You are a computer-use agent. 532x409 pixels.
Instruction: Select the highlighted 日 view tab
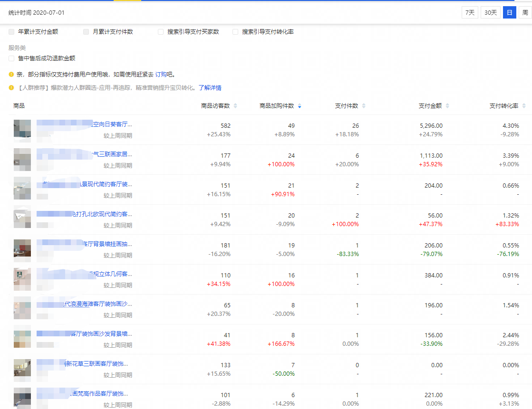(x=509, y=13)
